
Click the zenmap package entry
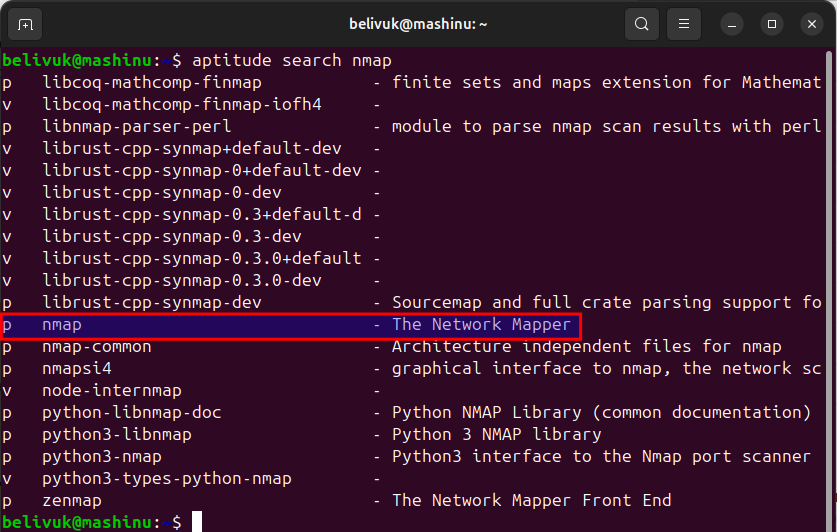pos(72,501)
